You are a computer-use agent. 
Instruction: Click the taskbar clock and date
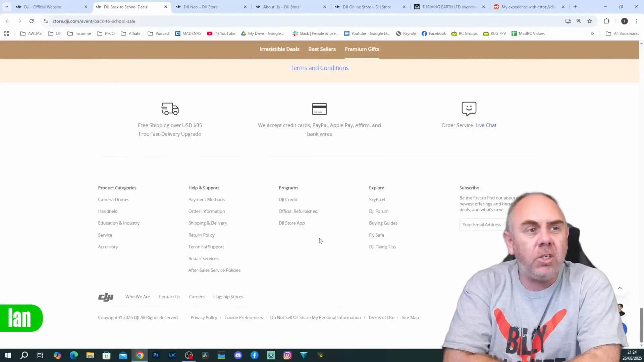[632, 355]
